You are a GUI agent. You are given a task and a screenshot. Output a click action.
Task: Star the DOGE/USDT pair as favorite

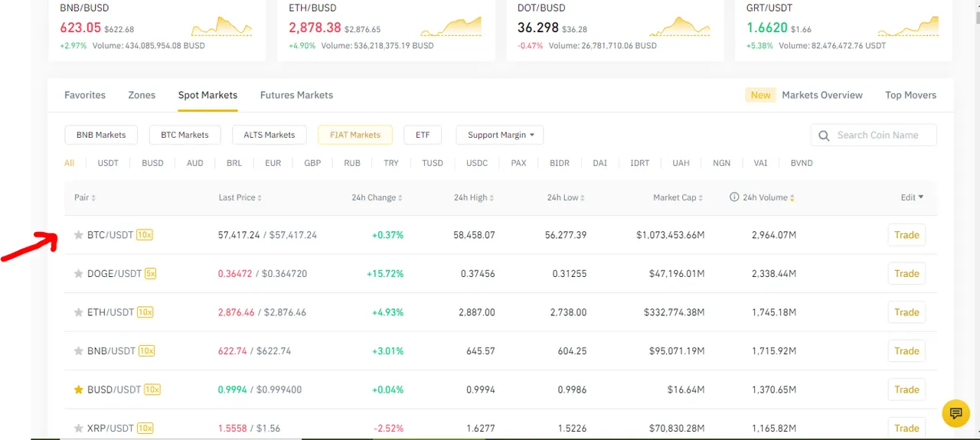(78, 273)
